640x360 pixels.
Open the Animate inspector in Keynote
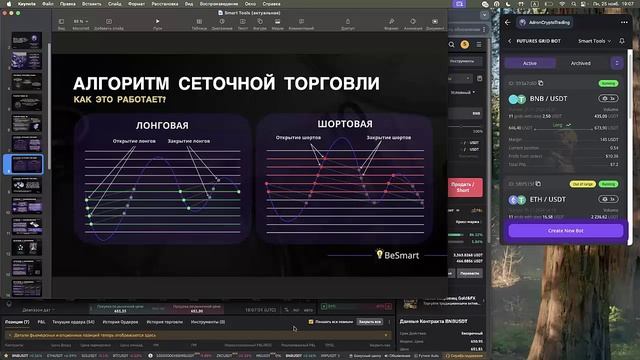pos(413,21)
